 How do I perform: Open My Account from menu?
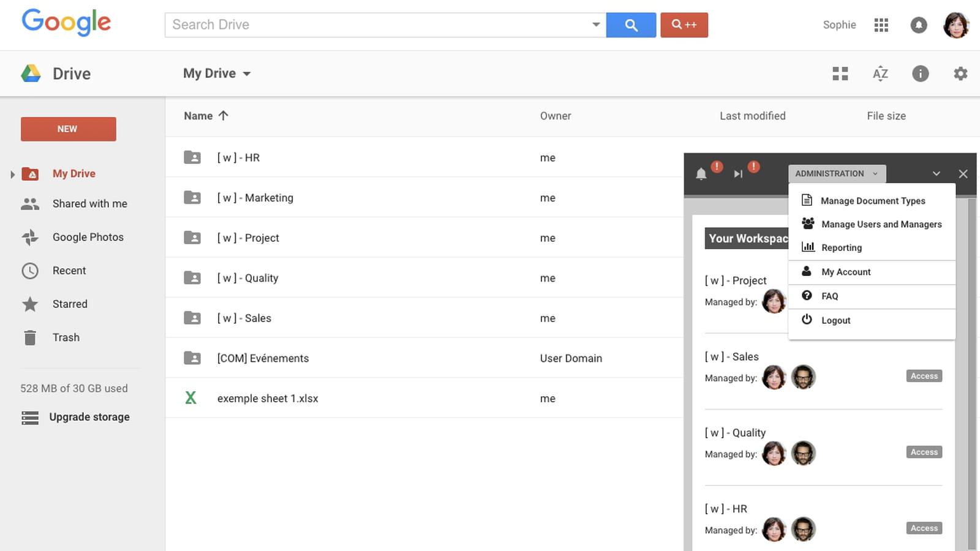(872, 272)
